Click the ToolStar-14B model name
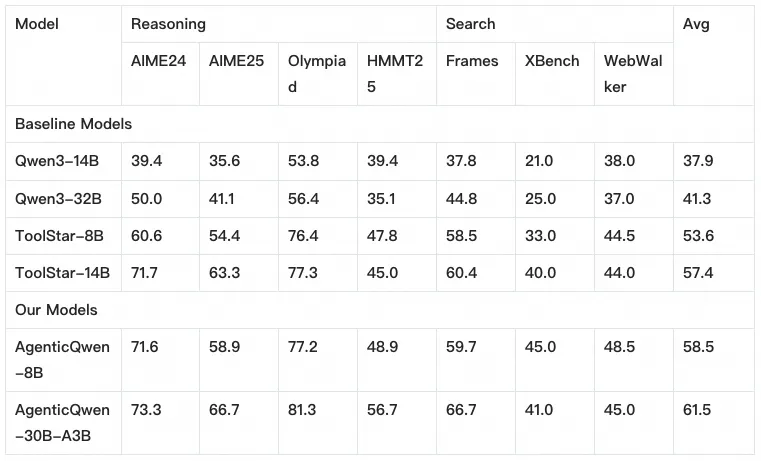The width and height of the screenshot is (761, 461). (x=62, y=272)
